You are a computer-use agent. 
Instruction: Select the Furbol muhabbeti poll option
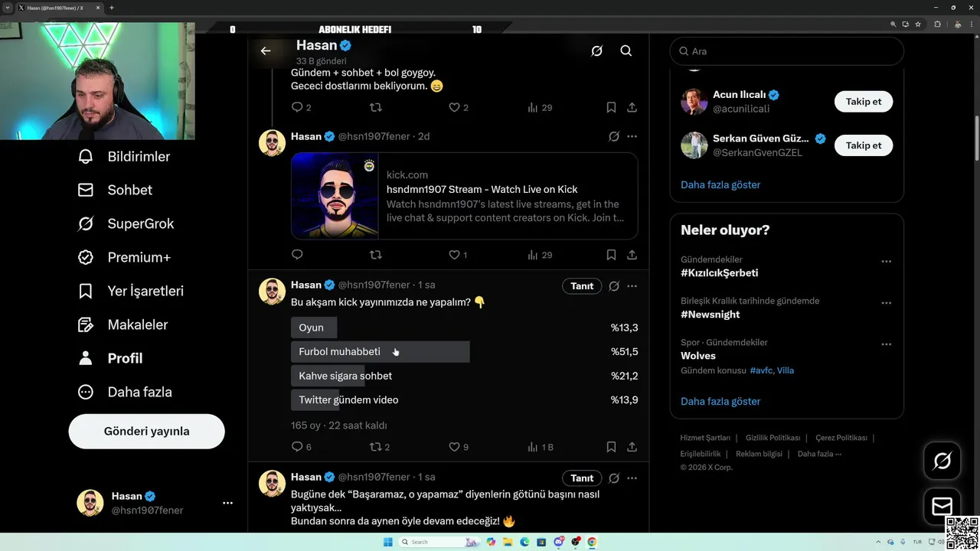[465, 352]
